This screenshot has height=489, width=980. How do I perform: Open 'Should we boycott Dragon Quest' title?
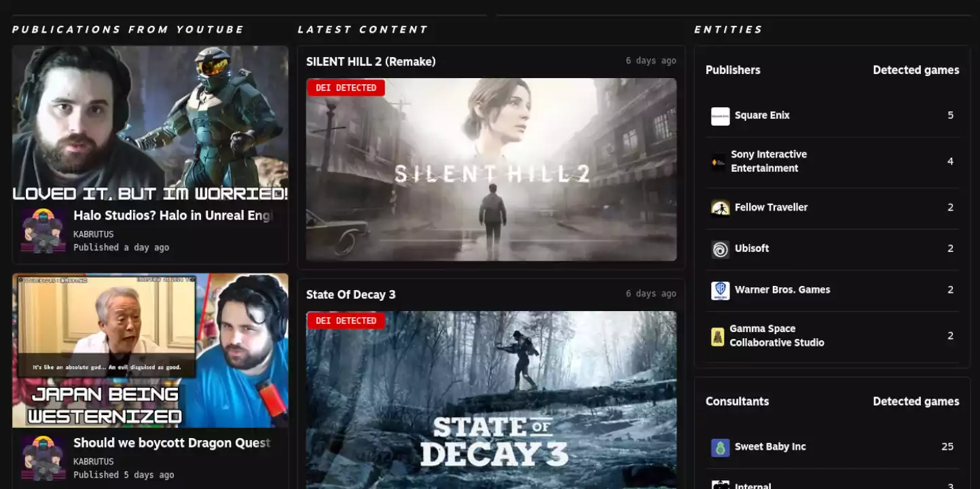172,443
